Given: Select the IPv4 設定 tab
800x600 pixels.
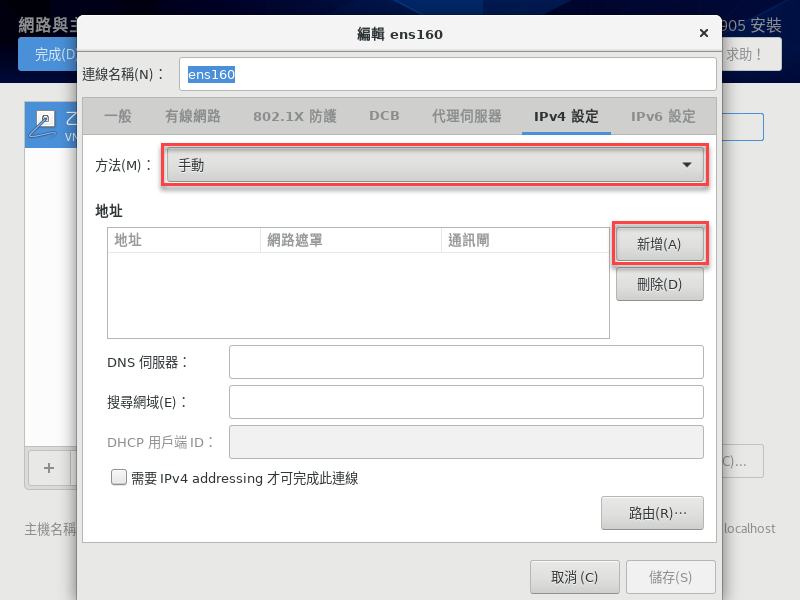Looking at the screenshot, I should (x=566, y=116).
